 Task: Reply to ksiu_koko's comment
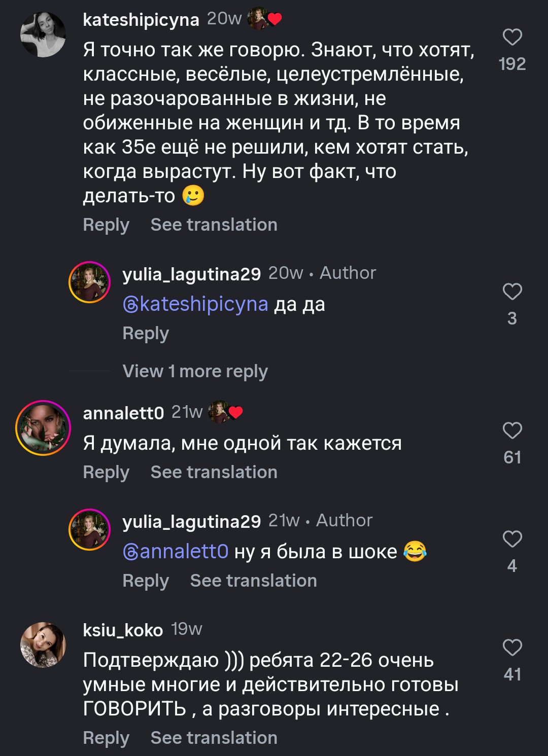coord(106,738)
